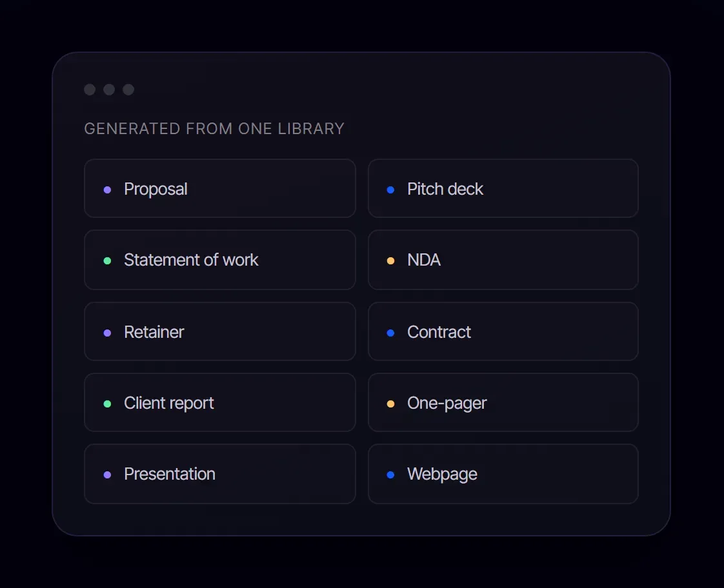Viewport: 724px width, 588px height.
Task: Click the purple dot beside Proposal
Action: coord(107,190)
